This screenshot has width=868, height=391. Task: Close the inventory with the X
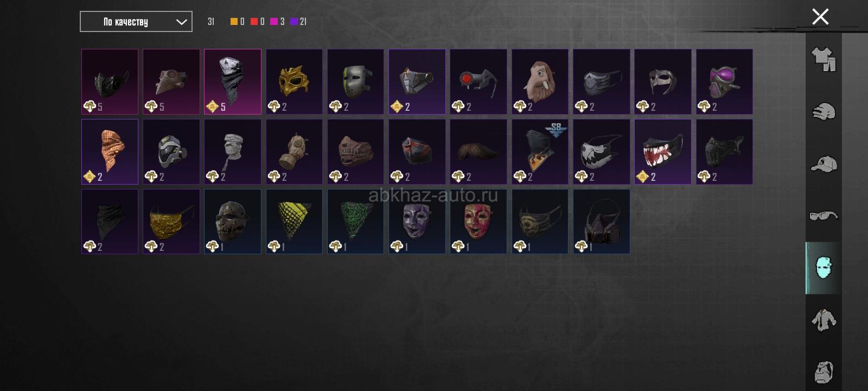click(820, 17)
